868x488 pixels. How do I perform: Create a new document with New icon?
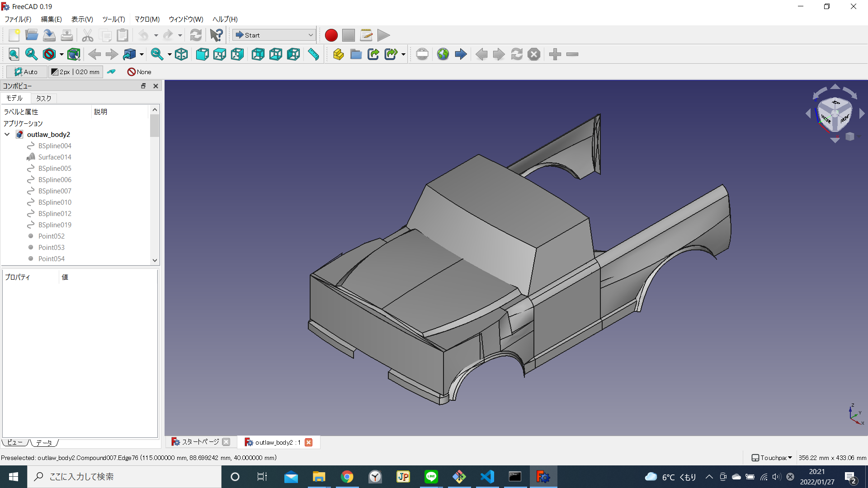(x=14, y=35)
